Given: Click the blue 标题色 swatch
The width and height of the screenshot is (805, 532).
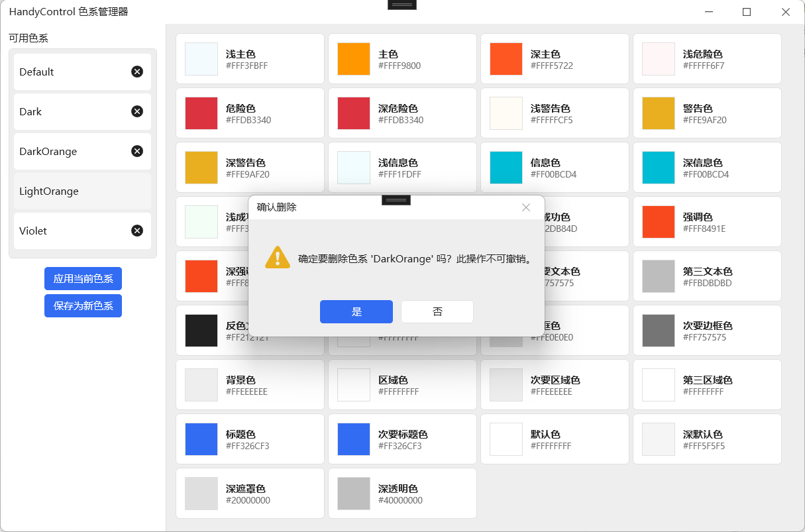Looking at the screenshot, I should 201,439.
